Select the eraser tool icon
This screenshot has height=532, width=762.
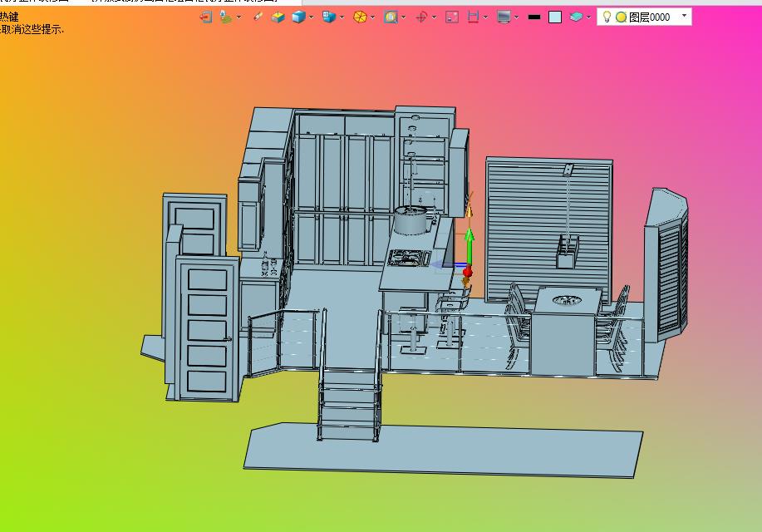click(x=258, y=17)
